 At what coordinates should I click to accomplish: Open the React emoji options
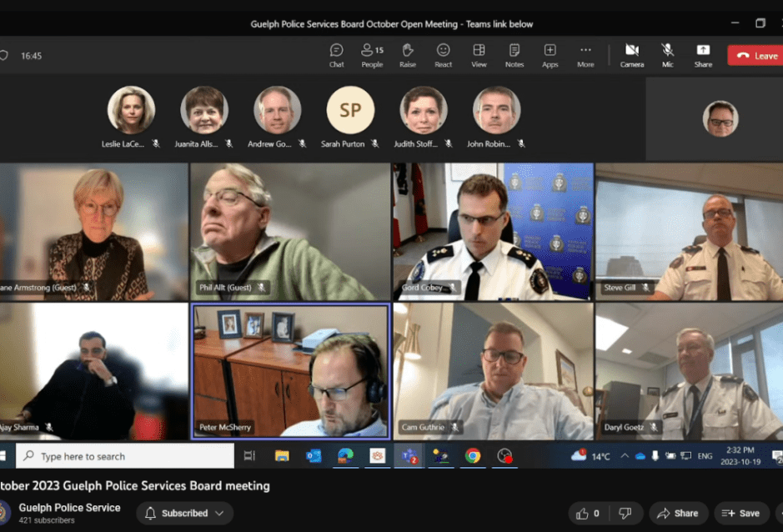[444, 55]
